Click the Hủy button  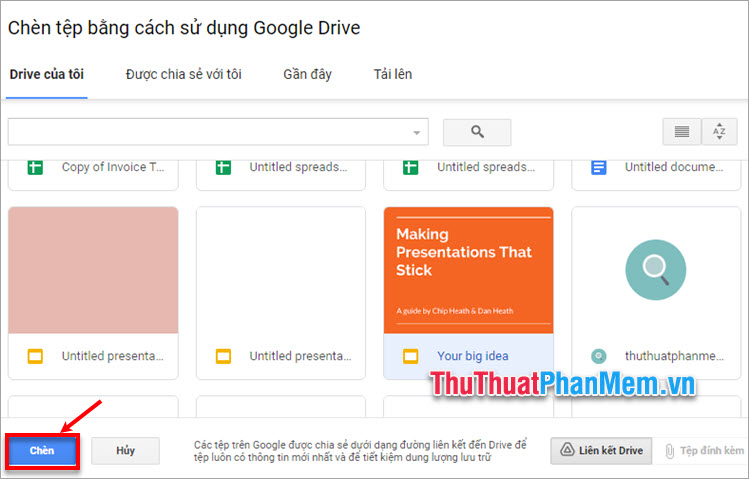click(125, 450)
